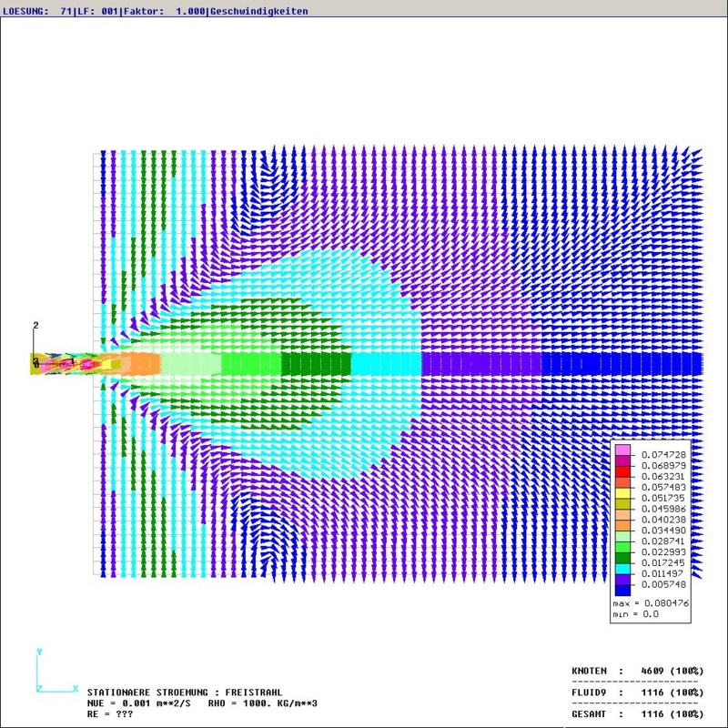This screenshot has width=728, height=728.
Task: Select legend value 0.057483
Action: (x=663, y=487)
